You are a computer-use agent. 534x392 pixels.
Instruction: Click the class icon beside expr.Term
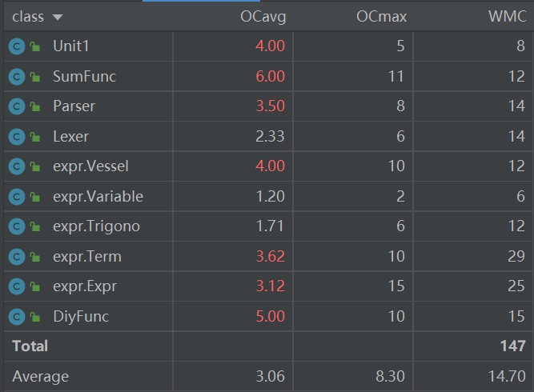17,257
